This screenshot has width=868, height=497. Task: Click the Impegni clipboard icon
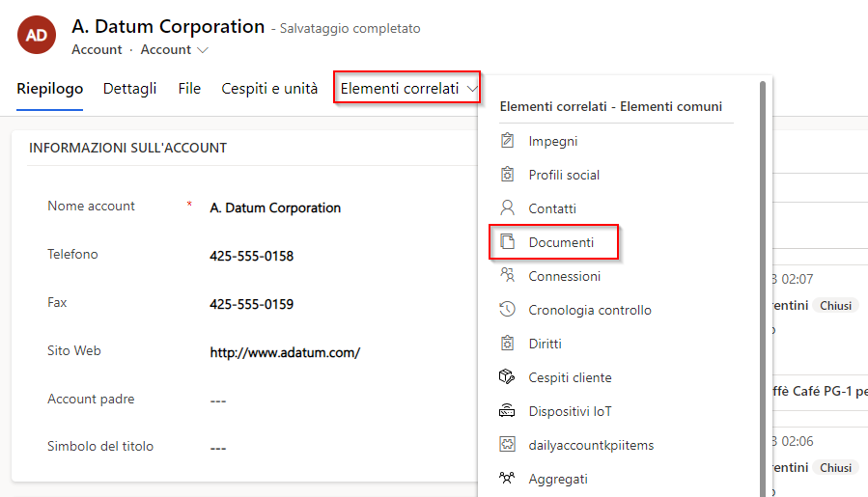pyautogui.click(x=507, y=141)
